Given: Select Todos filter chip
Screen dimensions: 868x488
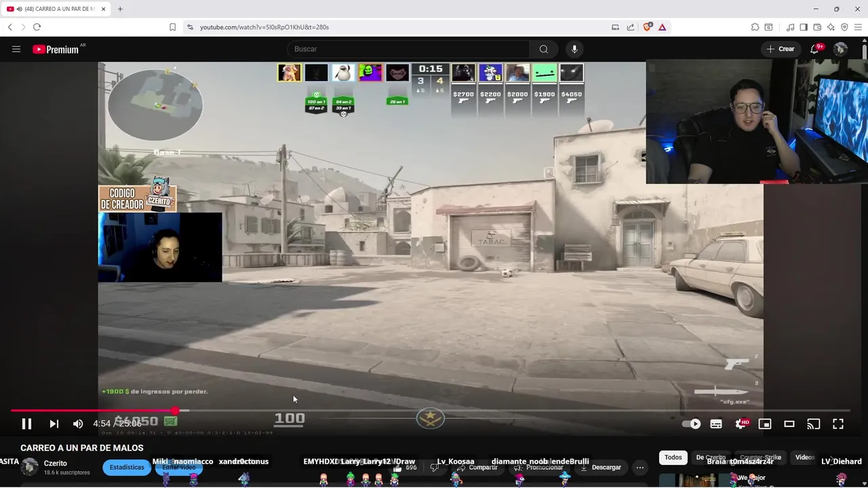Looking at the screenshot, I should coord(673,457).
